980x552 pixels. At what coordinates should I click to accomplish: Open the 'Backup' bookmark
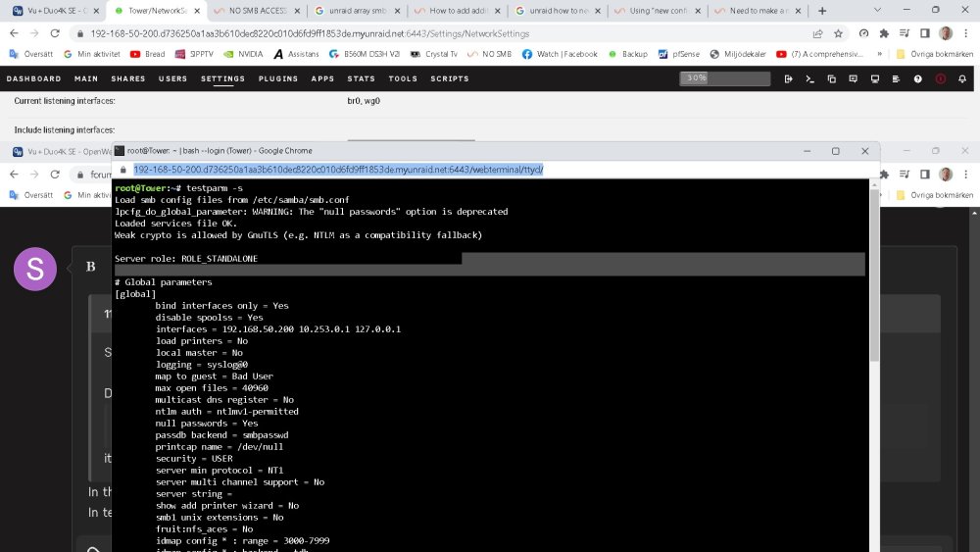point(628,54)
